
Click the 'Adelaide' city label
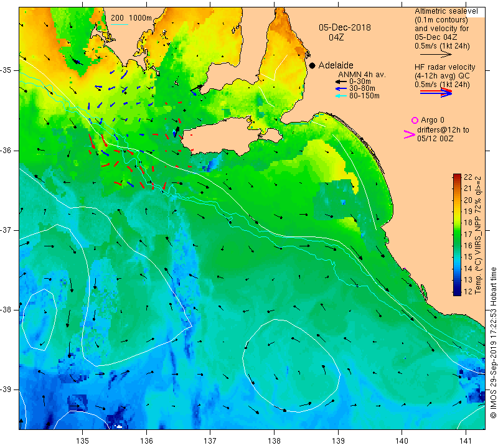coord(336,65)
